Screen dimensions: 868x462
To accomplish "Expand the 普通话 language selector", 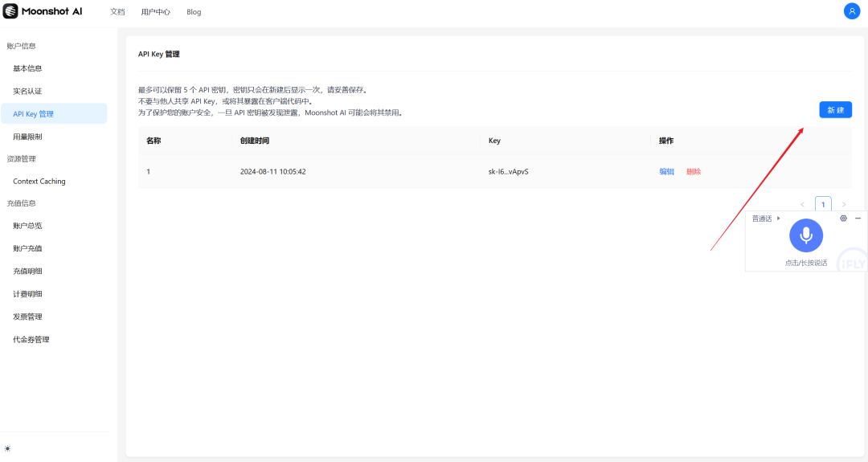I will [766, 219].
